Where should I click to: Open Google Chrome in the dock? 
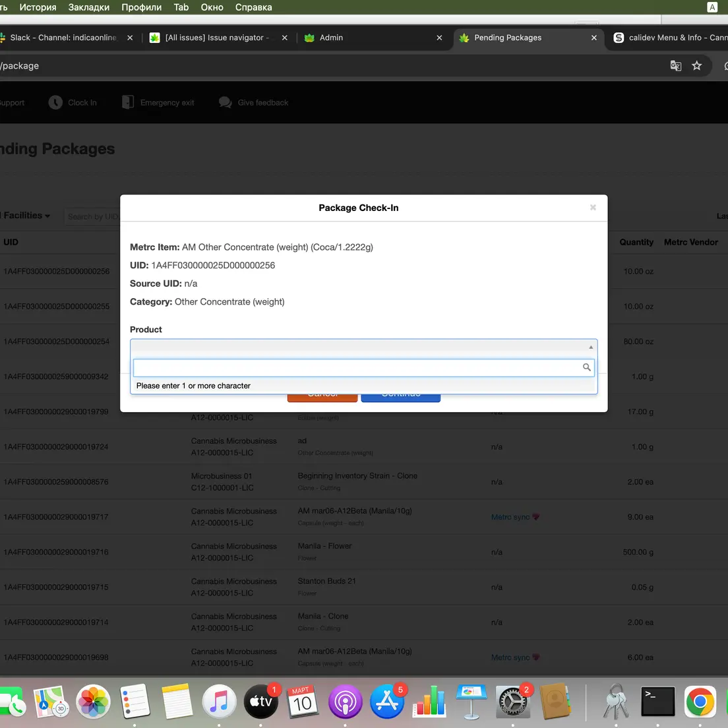[x=700, y=702]
